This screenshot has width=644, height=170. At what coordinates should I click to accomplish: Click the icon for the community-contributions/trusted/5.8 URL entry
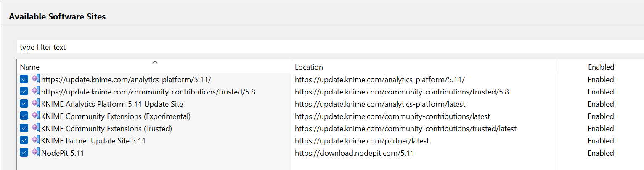pyautogui.click(x=35, y=91)
